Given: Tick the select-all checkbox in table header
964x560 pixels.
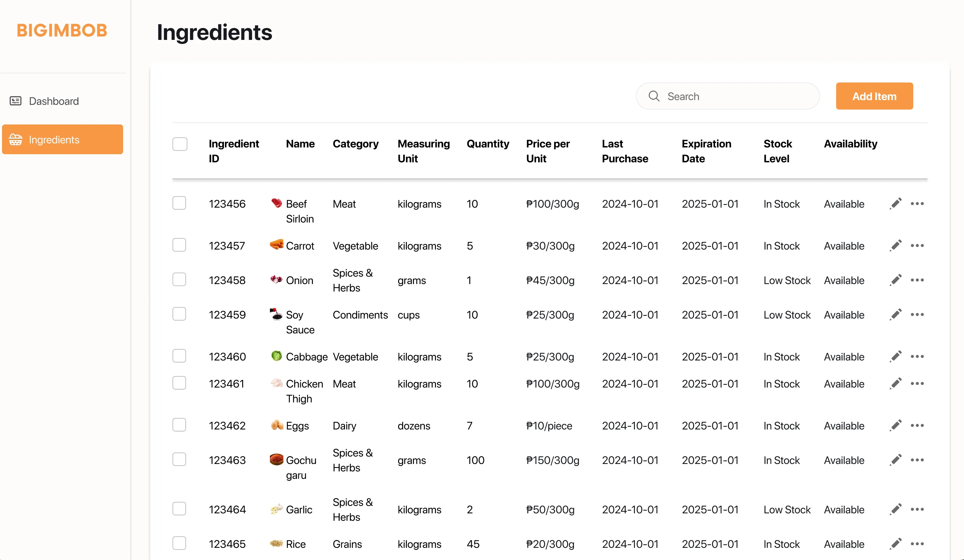Looking at the screenshot, I should (x=180, y=144).
